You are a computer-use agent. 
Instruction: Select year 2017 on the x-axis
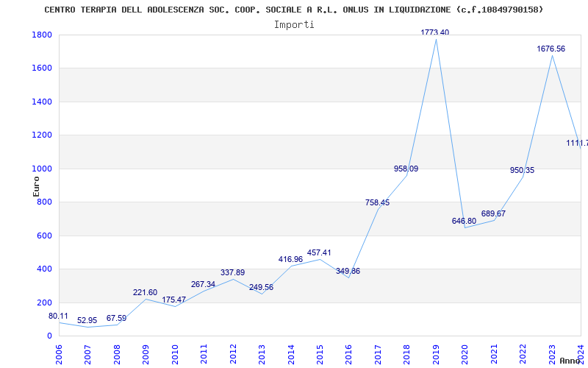tap(378, 354)
